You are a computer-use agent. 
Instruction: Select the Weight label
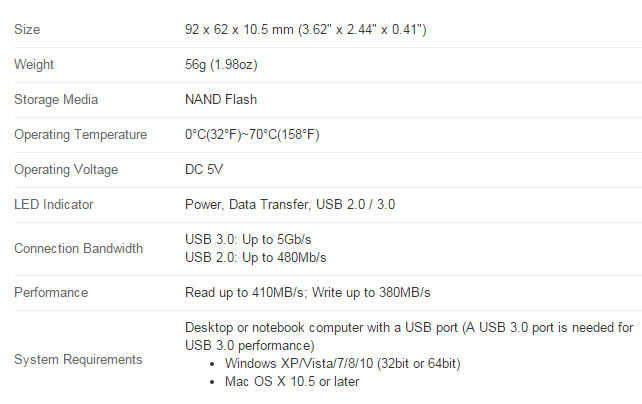(34, 65)
